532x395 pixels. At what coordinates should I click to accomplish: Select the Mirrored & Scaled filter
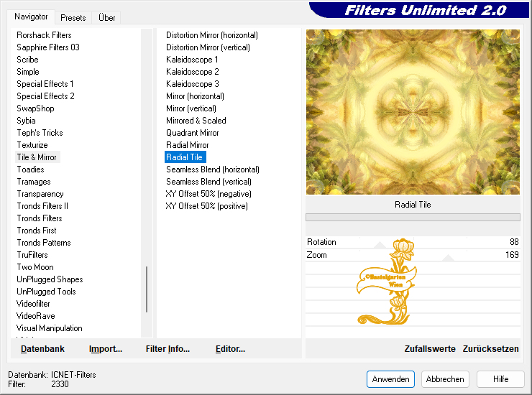196,121
